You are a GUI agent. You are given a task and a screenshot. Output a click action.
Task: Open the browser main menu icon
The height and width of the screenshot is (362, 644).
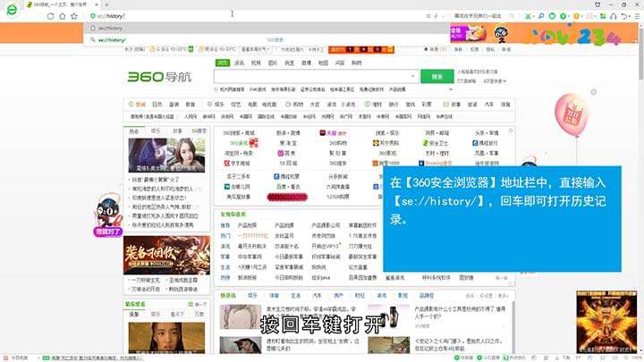click(x=637, y=16)
